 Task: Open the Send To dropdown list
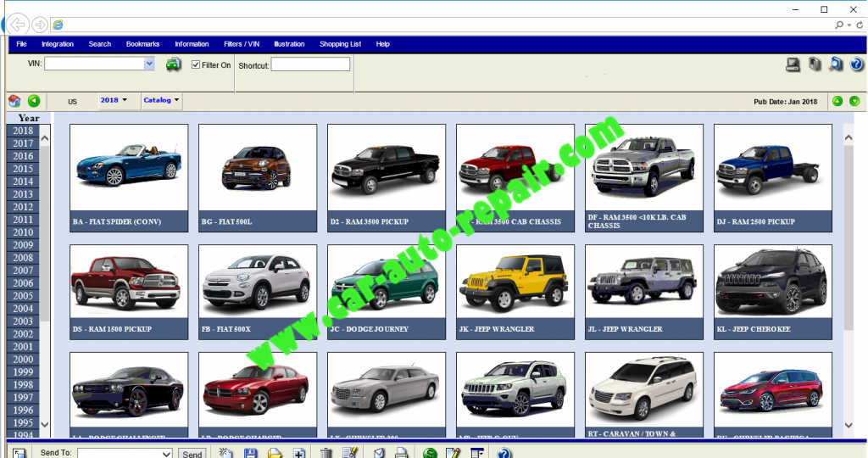pos(167,454)
